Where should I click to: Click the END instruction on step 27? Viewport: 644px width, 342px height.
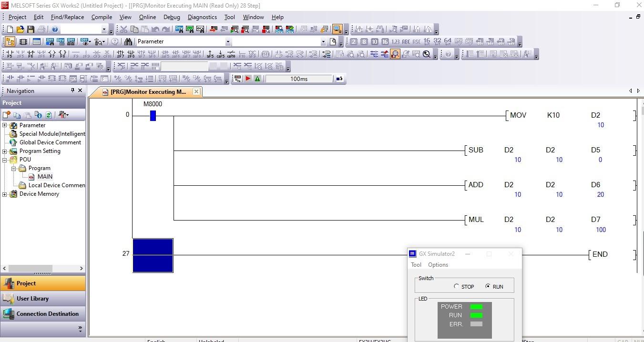[600, 254]
